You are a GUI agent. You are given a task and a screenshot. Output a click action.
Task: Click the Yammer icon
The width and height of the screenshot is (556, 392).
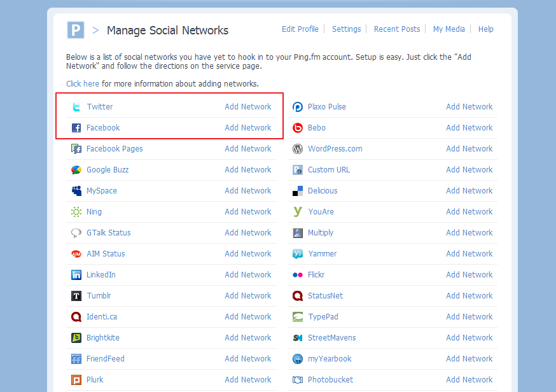[x=298, y=254]
